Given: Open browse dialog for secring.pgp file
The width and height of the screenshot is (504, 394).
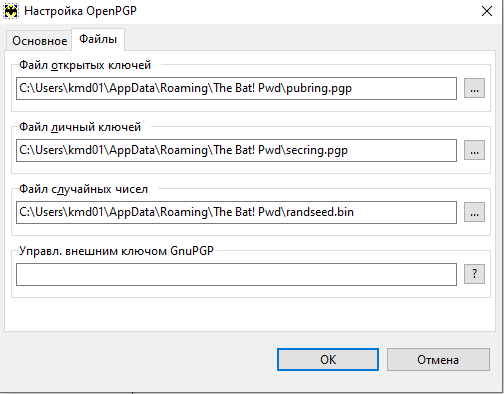Looking at the screenshot, I should 474,150.
